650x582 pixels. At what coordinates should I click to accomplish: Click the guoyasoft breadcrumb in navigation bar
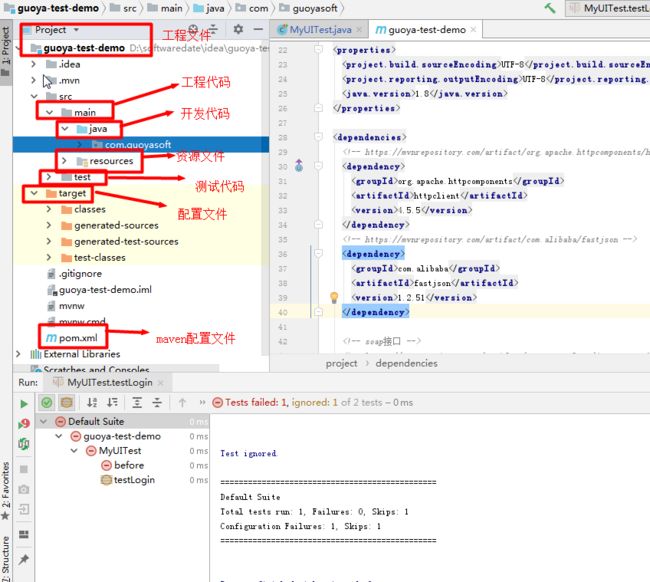click(308, 8)
